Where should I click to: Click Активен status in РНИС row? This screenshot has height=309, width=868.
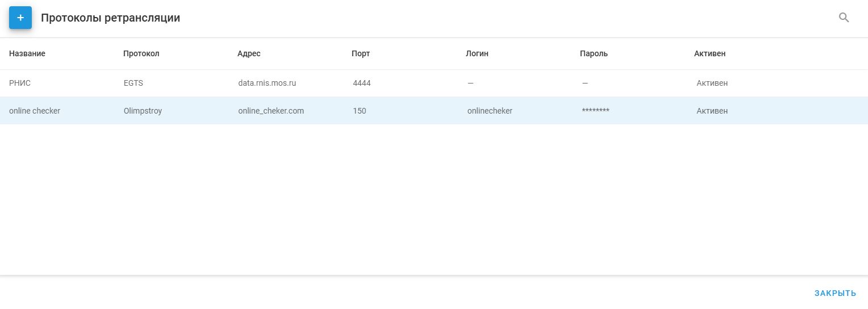pos(712,83)
